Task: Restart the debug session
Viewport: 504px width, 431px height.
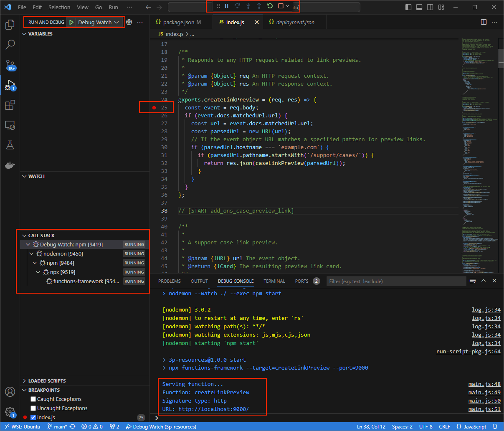Action: pos(269,6)
